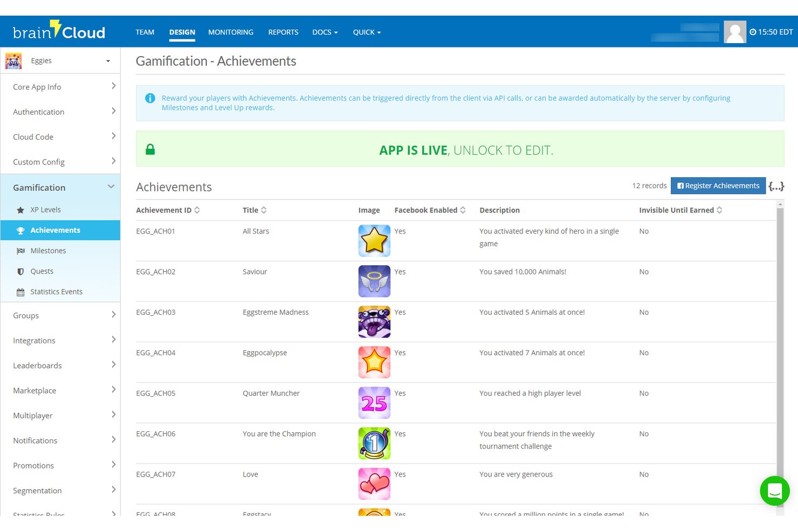Click the All Stars achievement star image
The width and height of the screenshot is (798, 532).
374,240
